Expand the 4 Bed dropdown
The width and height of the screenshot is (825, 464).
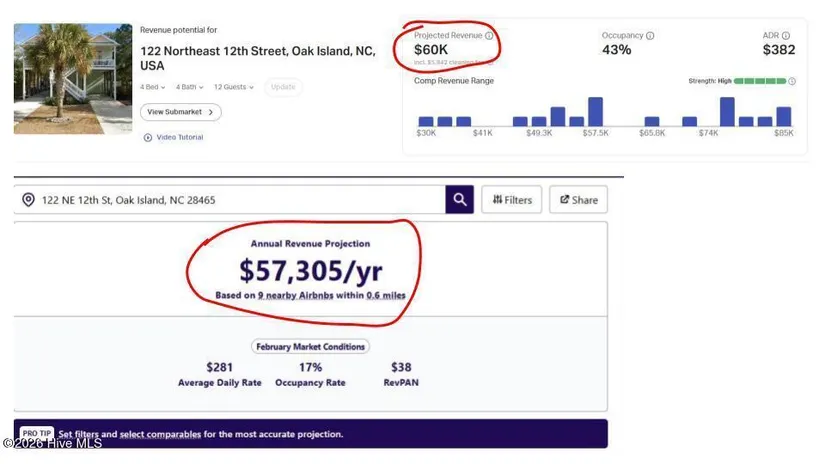154,87
